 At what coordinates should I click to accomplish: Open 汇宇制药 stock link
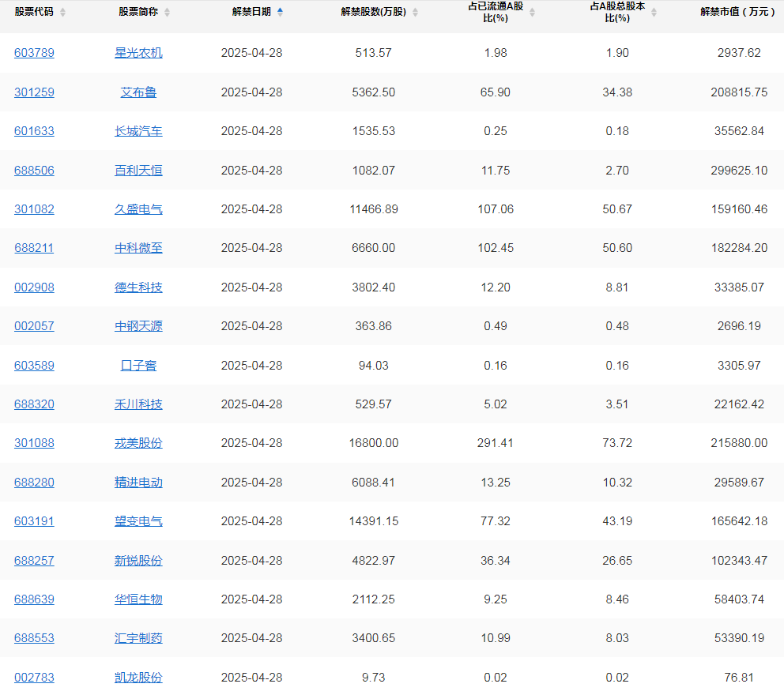pos(138,639)
